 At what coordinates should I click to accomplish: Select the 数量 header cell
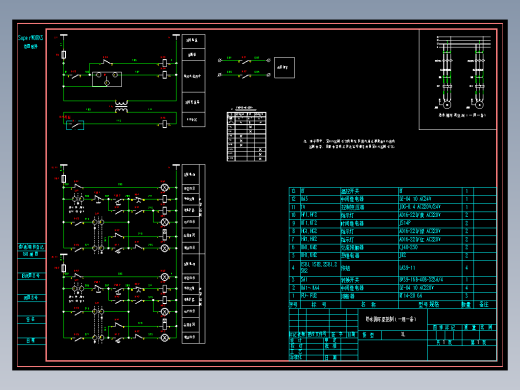[467, 304]
